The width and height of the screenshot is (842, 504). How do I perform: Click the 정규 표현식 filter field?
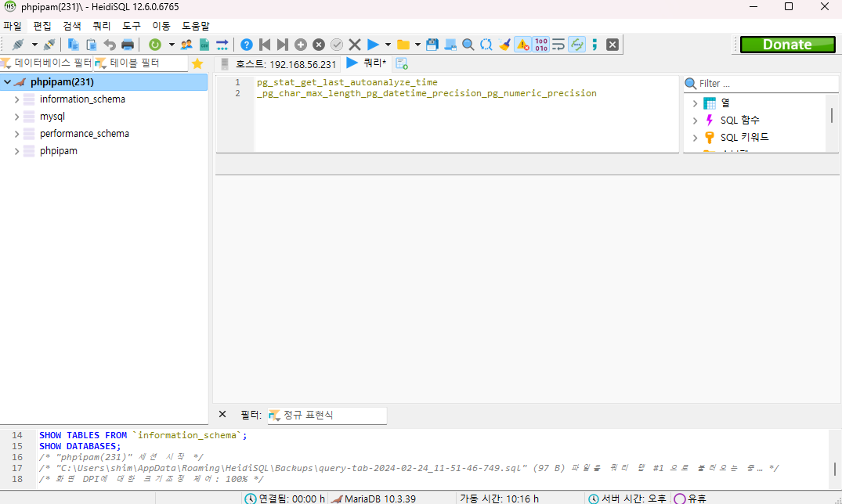(x=327, y=415)
